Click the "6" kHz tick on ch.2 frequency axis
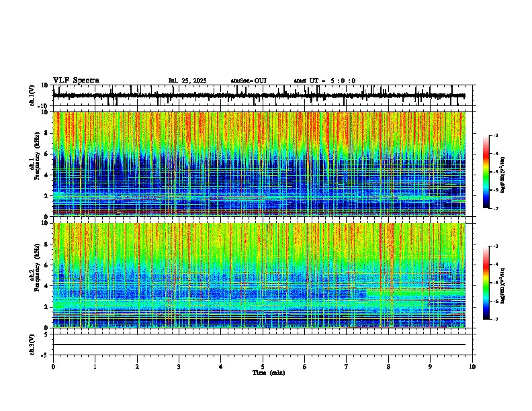532x411 pixels. pyautogui.click(x=46, y=265)
